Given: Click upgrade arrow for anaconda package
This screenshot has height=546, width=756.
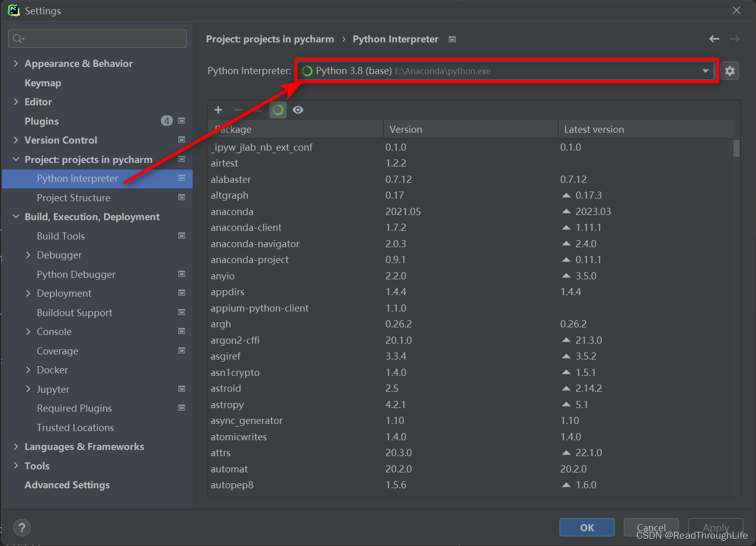Looking at the screenshot, I should [566, 211].
